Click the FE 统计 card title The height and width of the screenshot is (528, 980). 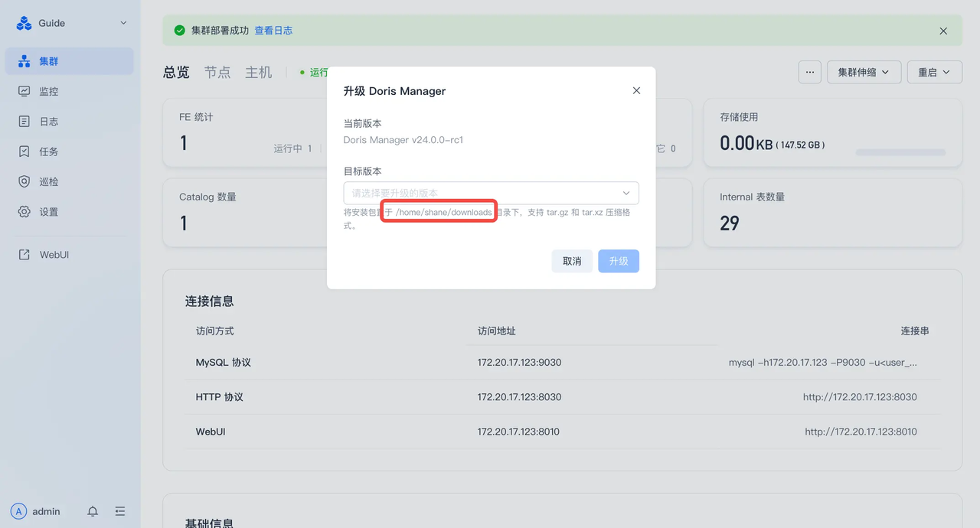196,117
